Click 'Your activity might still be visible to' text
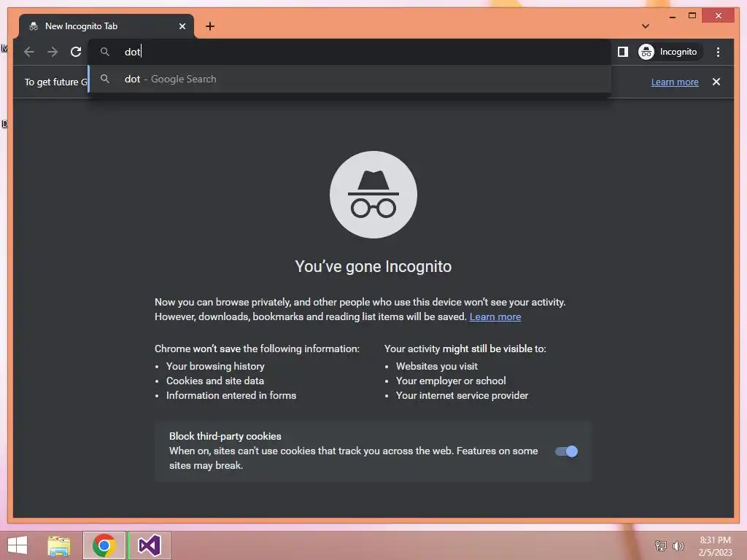This screenshot has width=747, height=560. point(465,349)
